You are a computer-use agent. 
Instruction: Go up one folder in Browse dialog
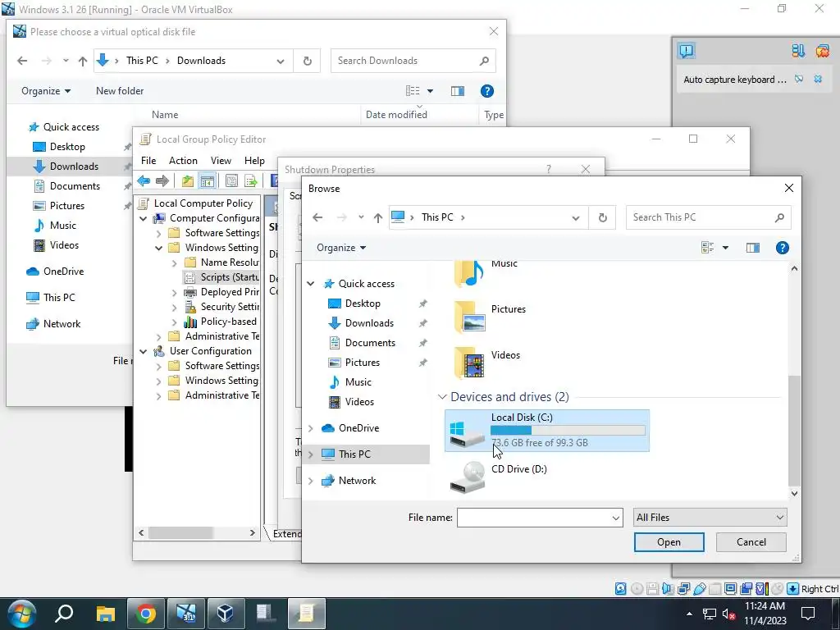pos(378,217)
